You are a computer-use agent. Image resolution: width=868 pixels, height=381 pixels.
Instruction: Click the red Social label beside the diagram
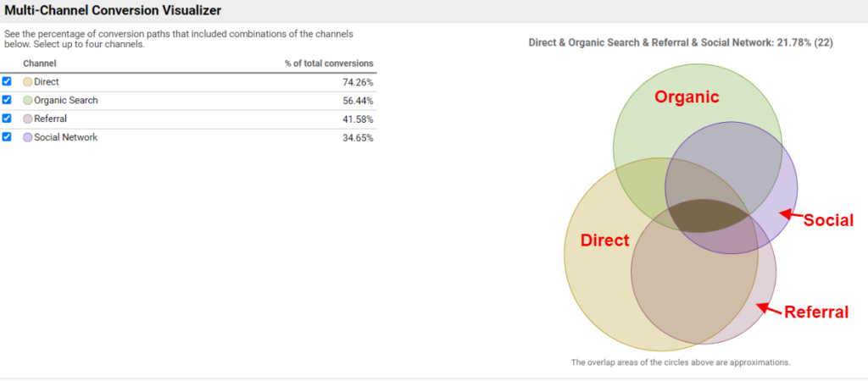pos(827,220)
